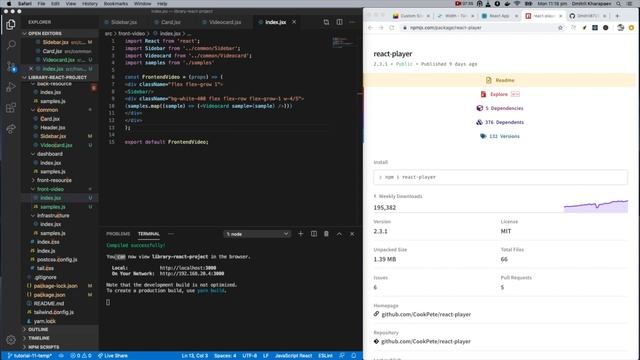
Task: Open the terminal selector dropdown '1: node'
Action: point(257,234)
